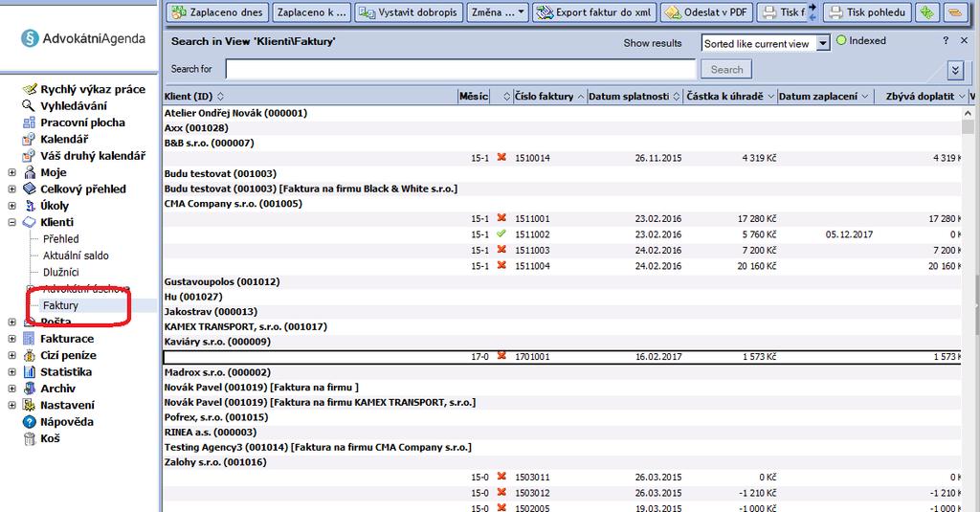Collapse the Klienti tree node

(x=11, y=222)
